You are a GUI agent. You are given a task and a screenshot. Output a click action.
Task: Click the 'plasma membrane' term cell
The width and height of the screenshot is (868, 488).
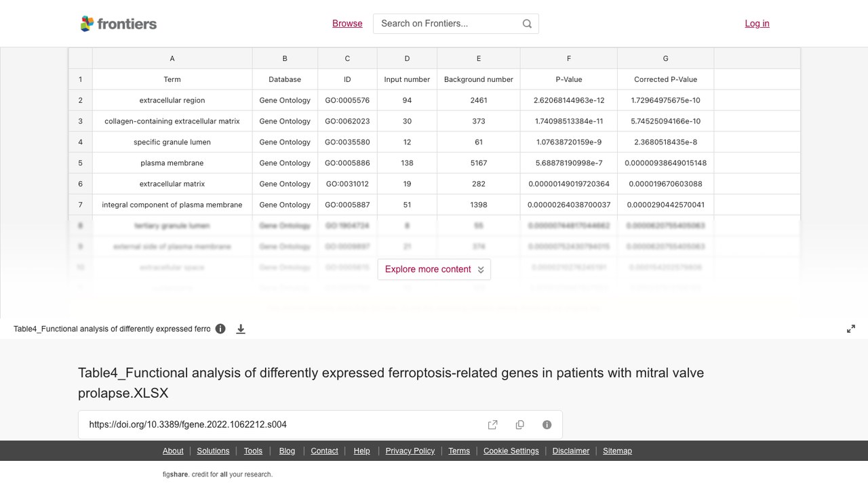(172, 163)
